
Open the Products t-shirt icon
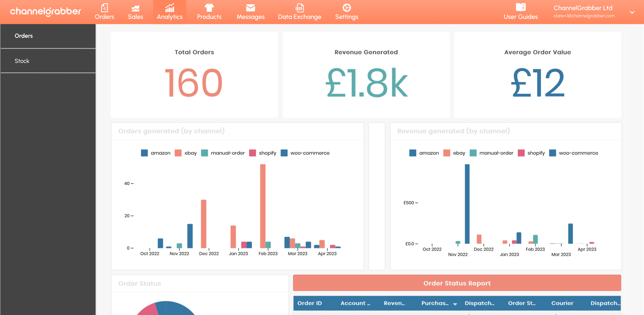(209, 8)
